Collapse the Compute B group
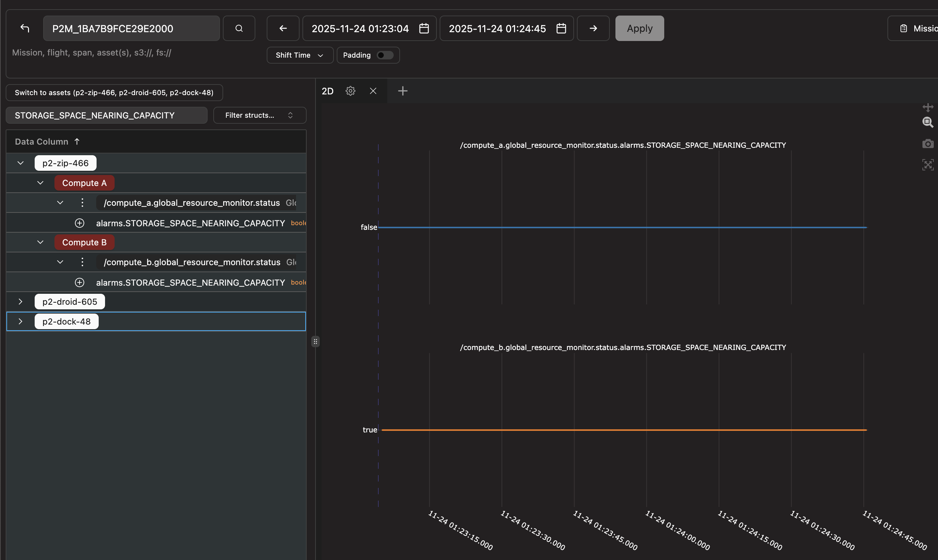 (40, 242)
